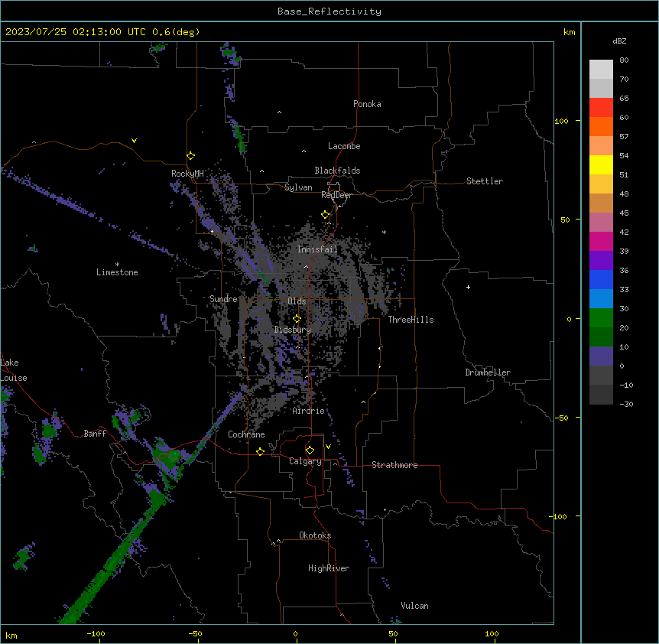Click the yellow V marker northwest of RockyMH
This screenshot has width=659, height=644.
(134, 141)
